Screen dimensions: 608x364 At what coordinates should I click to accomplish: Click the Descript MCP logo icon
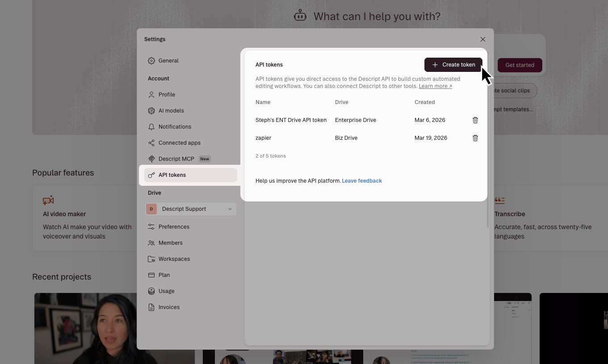click(151, 159)
